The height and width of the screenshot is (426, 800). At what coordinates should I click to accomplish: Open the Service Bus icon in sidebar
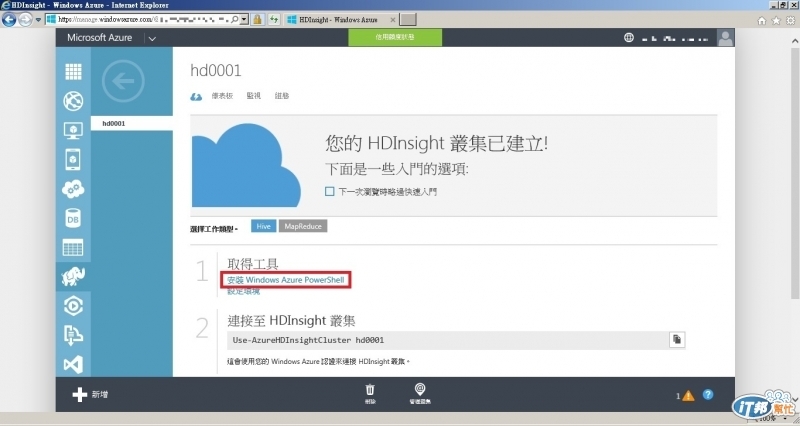click(73, 335)
